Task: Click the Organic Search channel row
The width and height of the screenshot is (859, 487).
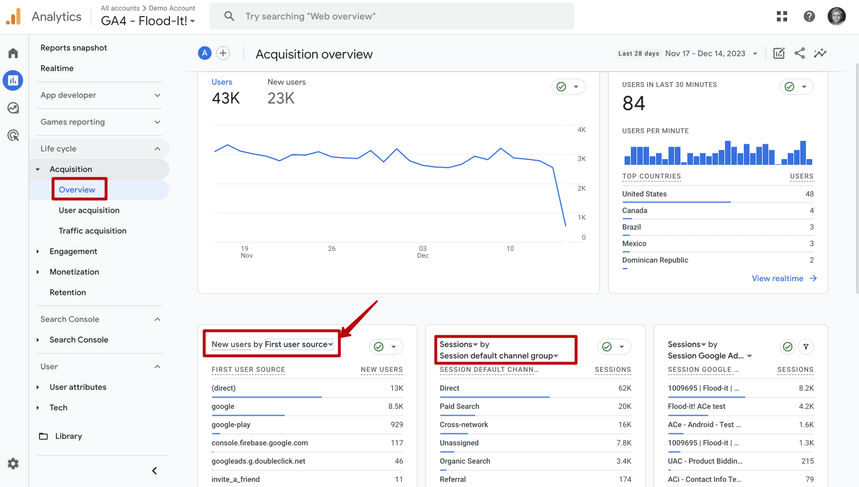Action: (535, 461)
